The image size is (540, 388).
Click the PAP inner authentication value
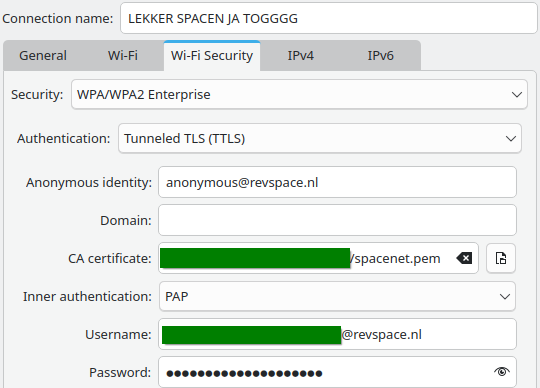click(177, 296)
